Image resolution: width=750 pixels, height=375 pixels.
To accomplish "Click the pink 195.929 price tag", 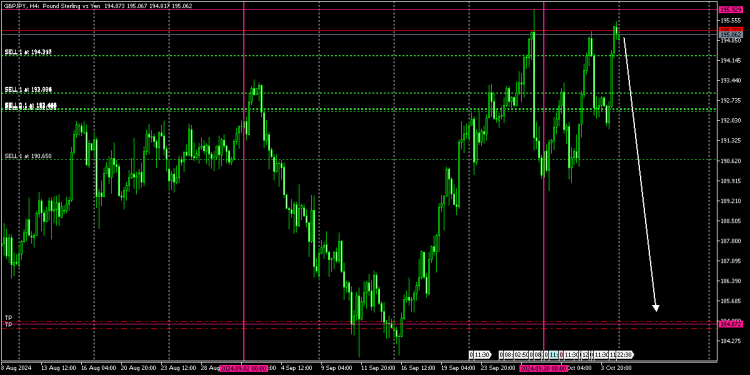I will [730, 10].
